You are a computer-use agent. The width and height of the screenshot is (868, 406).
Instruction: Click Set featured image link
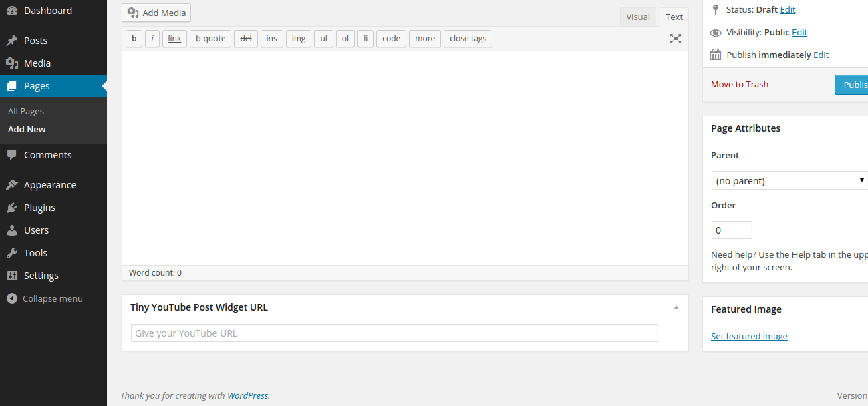pyautogui.click(x=749, y=337)
